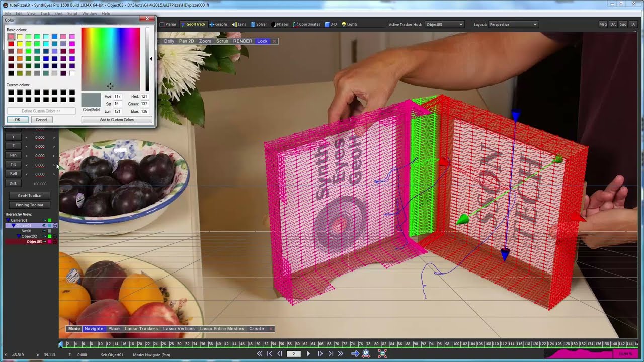Collapse Camera01 in hierarchy
The image size is (644, 362).
(9, 220)
